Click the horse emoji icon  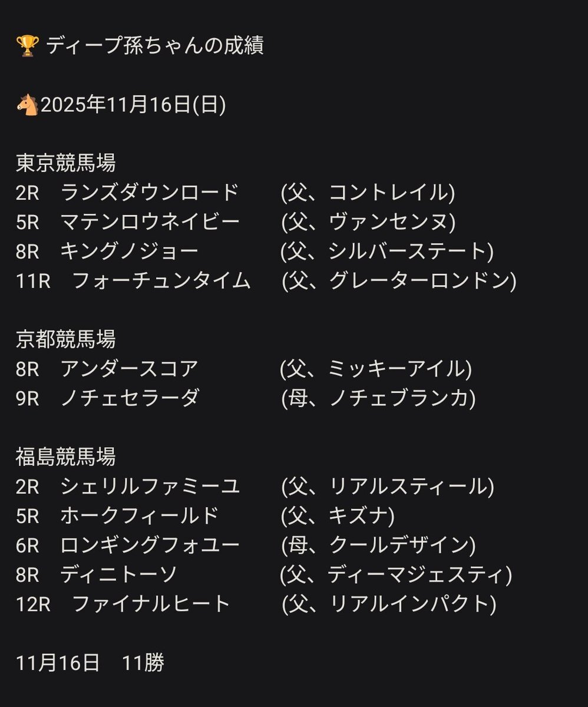coord(27,105)
